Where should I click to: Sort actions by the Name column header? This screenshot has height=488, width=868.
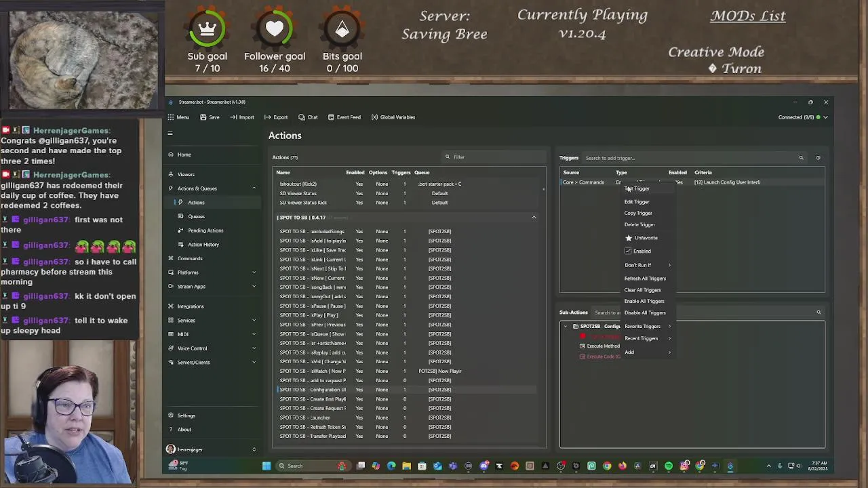(283, 173)
